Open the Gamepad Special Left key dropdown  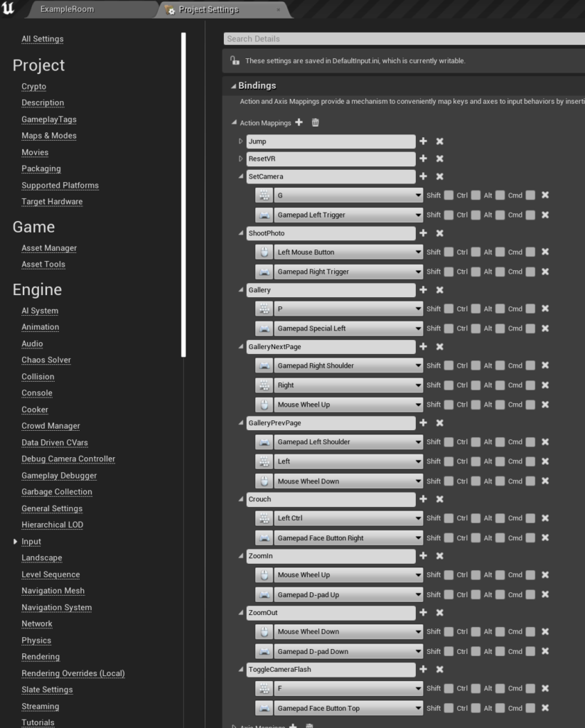(348, 328)
